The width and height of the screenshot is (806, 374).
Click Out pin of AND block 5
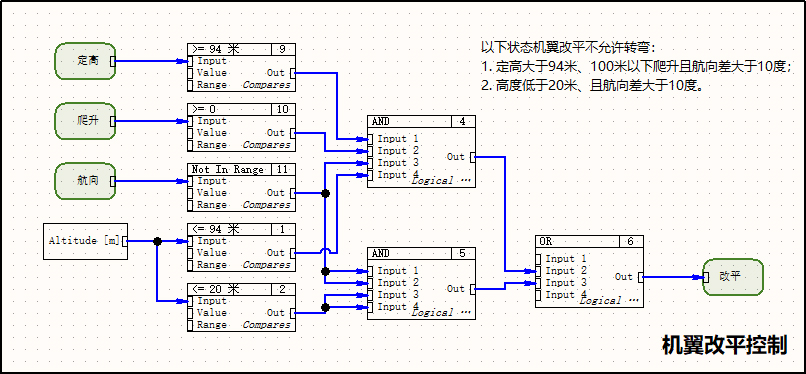pyautogui.click(x=473, y=289)
